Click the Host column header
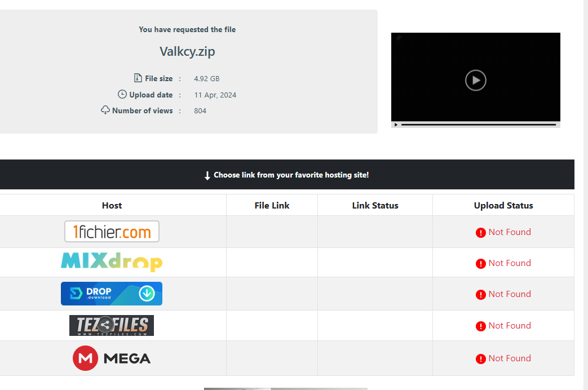The height and width of the screenshot is (390, 588). coord(112,205)
